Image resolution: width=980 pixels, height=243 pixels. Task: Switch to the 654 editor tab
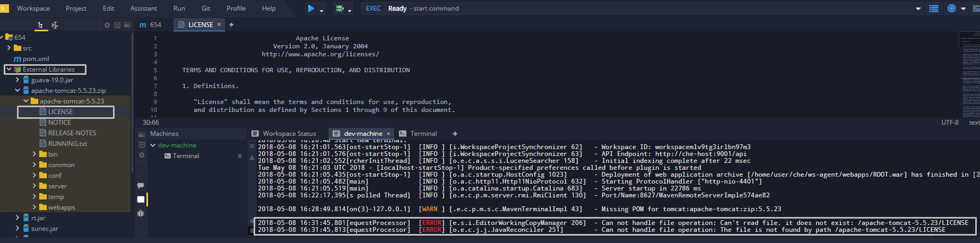150,24
